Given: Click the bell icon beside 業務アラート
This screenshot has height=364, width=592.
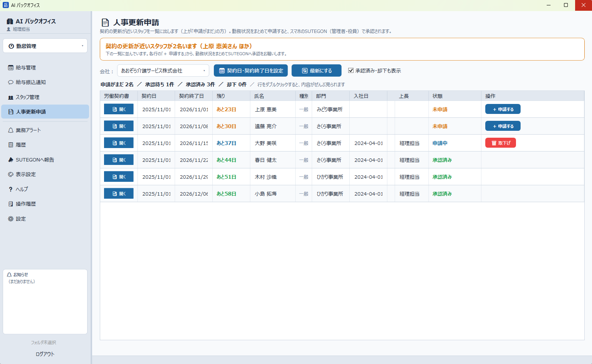Looking at the screenshot, I should click(x=11, y=130).
